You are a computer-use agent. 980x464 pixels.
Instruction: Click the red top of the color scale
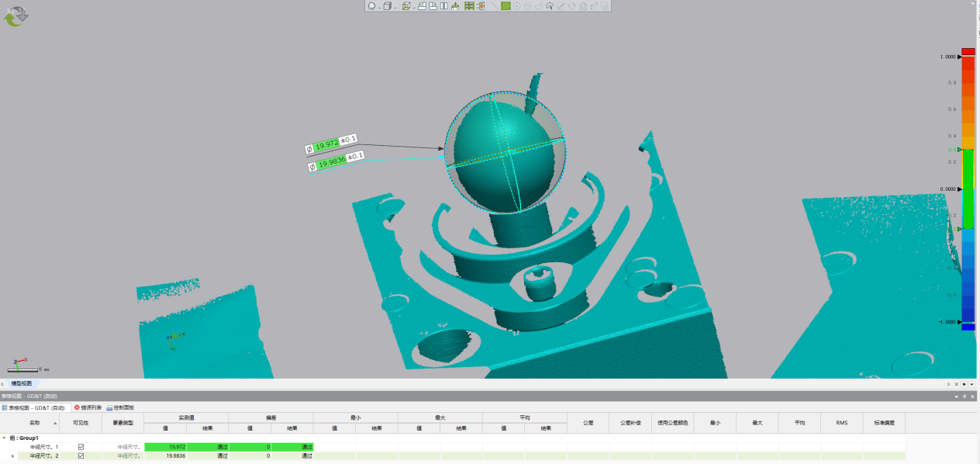[968, 50]
